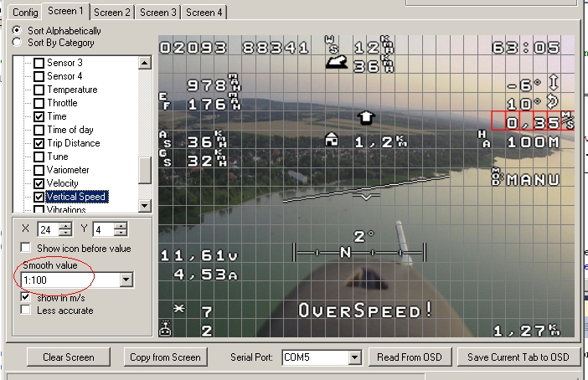Click the home direction arrow icon
588x380 pixels.
[x=365, y=116]
